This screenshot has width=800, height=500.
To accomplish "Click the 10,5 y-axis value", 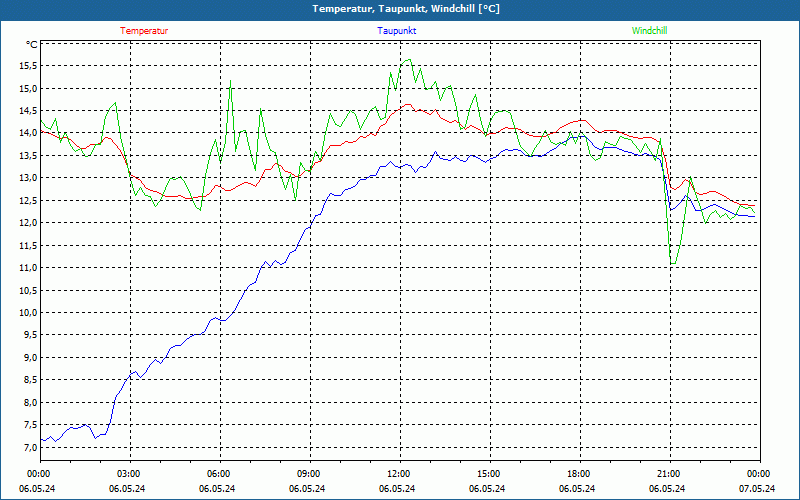I will coord(29,290).
